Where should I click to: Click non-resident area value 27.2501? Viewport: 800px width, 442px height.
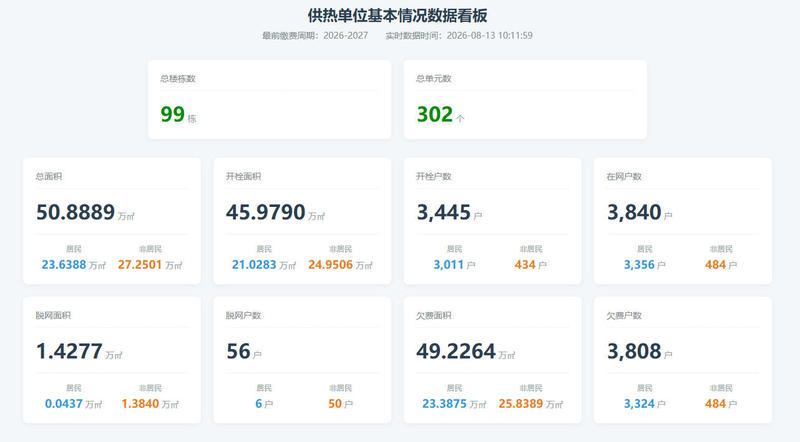tap(140, 265)
